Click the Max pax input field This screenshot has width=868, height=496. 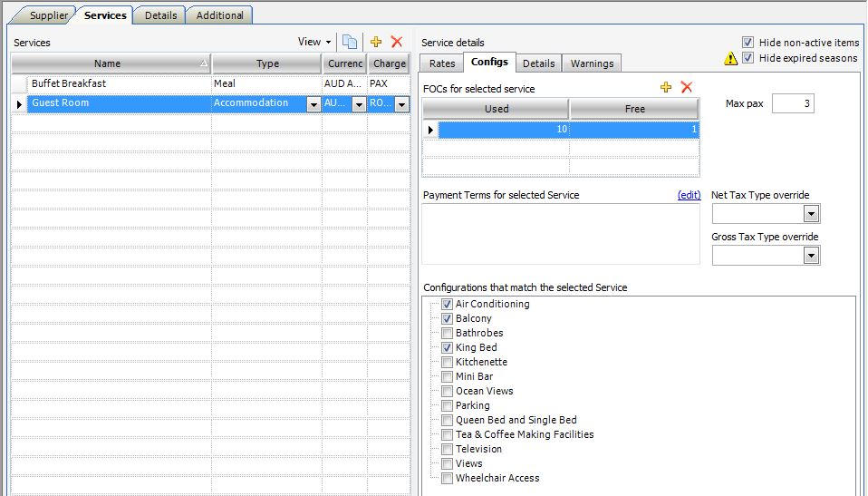coord(793,104)
